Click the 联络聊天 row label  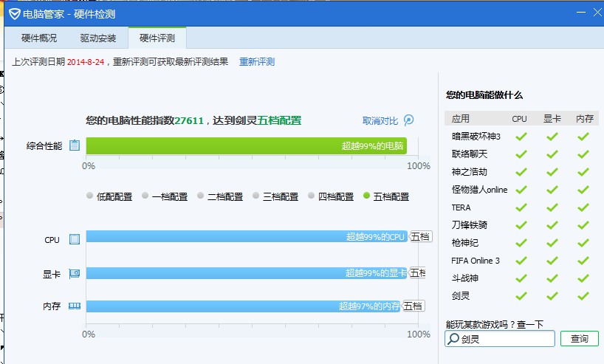click(x=469, y=154)
